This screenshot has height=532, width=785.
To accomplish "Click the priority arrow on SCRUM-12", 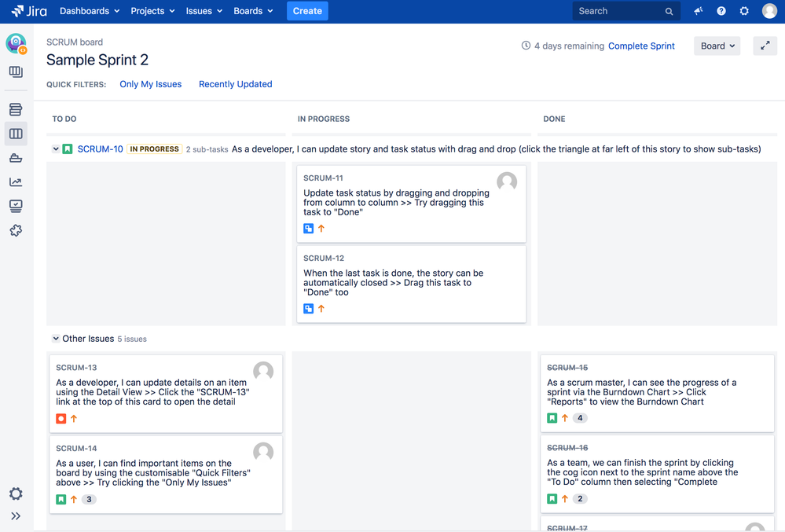I will point(321,309).
